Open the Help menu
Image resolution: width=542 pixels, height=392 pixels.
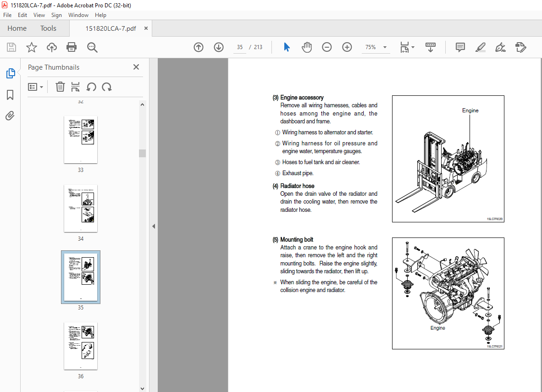[100, 15]
